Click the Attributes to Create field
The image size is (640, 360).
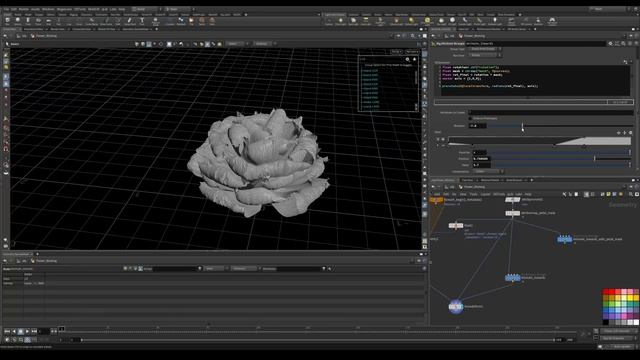(551, 112)
